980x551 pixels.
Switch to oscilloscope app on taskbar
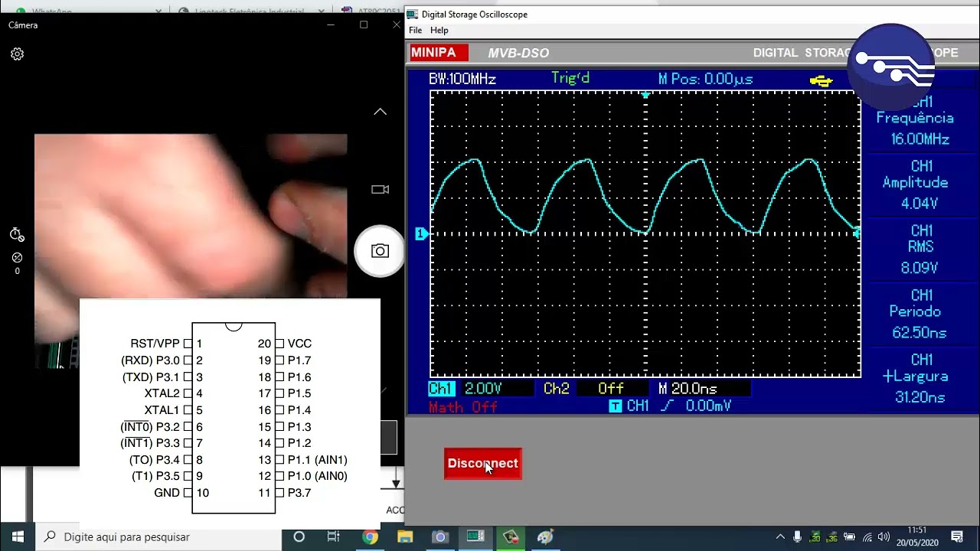point(475,537)
